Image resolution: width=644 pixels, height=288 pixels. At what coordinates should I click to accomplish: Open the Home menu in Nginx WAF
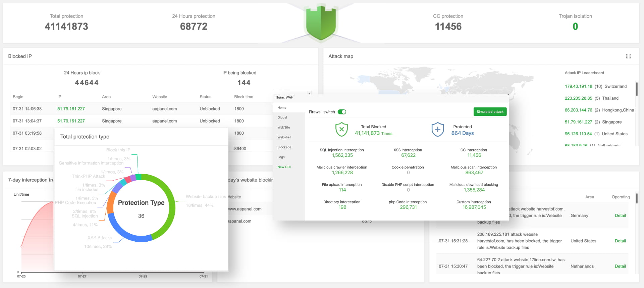pos(282,108)
